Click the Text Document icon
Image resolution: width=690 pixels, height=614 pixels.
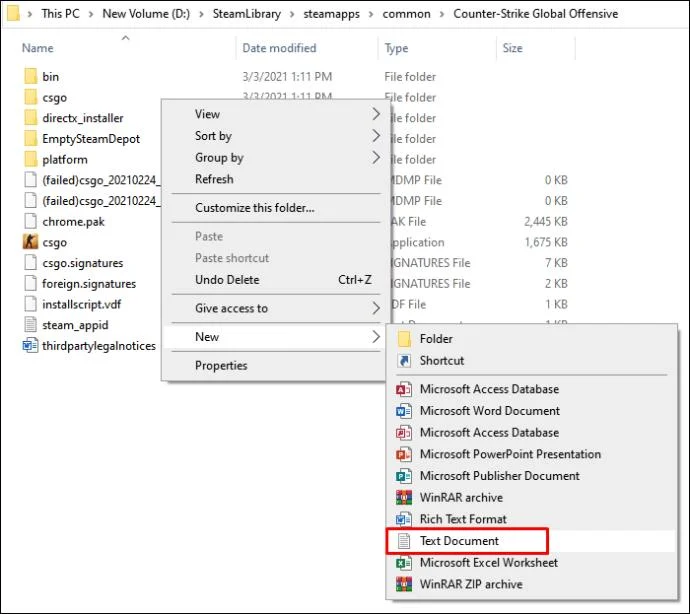(404, 540)
